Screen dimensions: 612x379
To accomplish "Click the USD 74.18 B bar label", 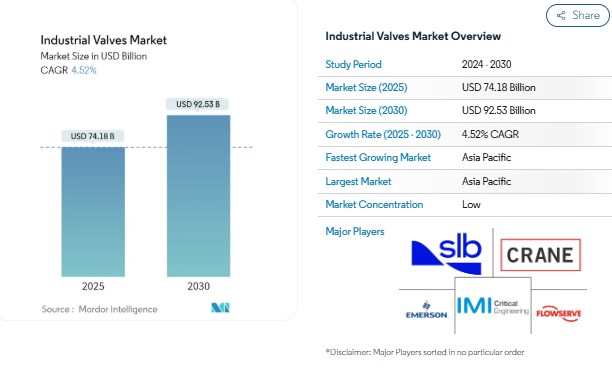I will (x=93, y=136).
